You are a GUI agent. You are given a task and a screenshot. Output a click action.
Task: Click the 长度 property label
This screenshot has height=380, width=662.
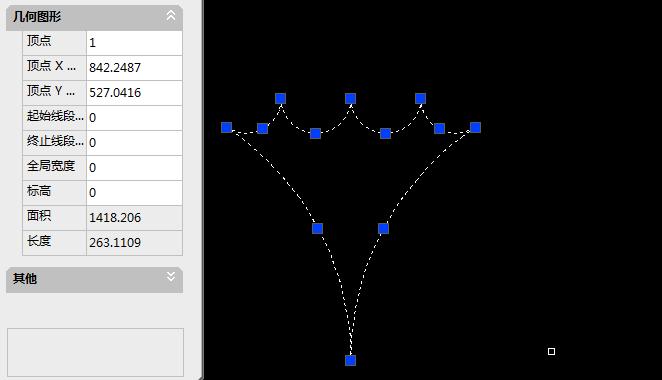point(39,240)
